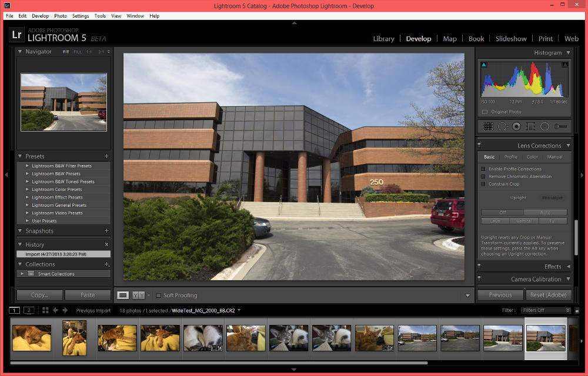Click the filmstrip horizontal scrollbar
588x376 pixels.
click(219, 362)
